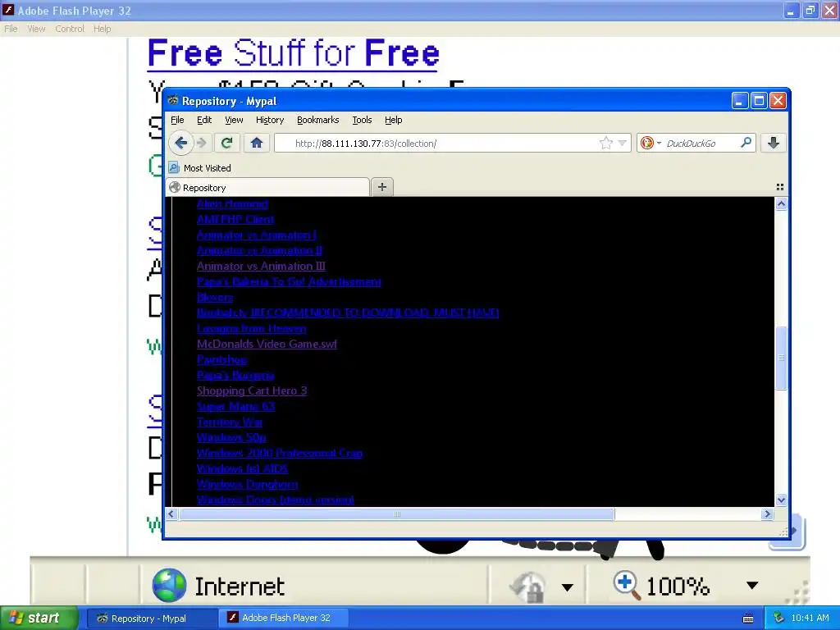
Task: Open the History menu
Action: 269,120
